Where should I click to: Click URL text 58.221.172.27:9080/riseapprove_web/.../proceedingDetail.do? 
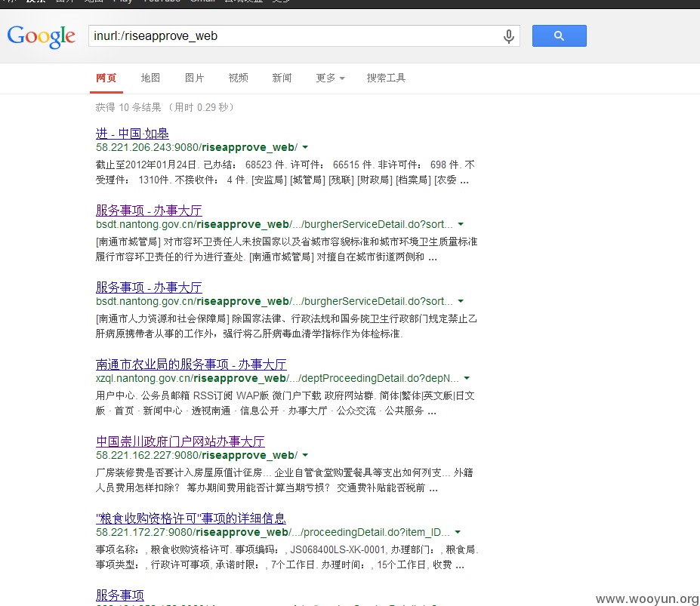pyautogui.click(x=273, y=532)
